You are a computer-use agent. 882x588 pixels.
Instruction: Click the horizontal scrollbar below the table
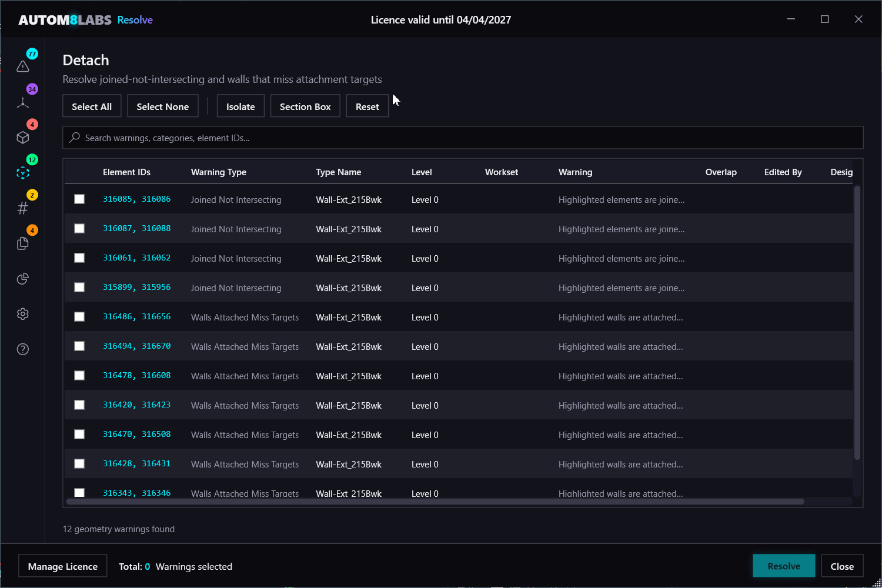click(x=435, y=502)
